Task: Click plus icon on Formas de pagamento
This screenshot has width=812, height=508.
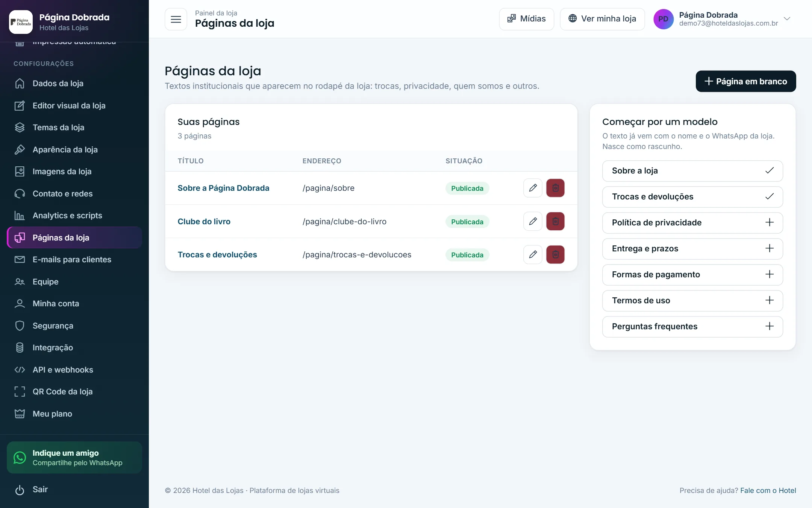Action: tap(769, 274)
